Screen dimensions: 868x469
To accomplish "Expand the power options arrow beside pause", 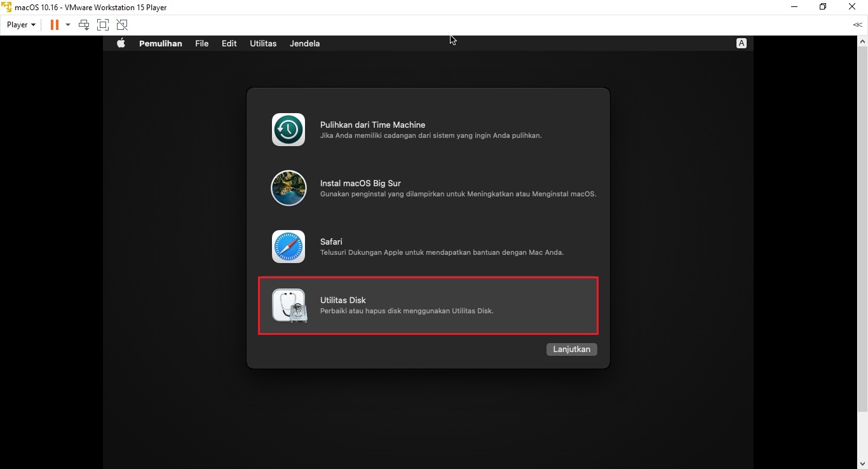I will pos(68,25).
